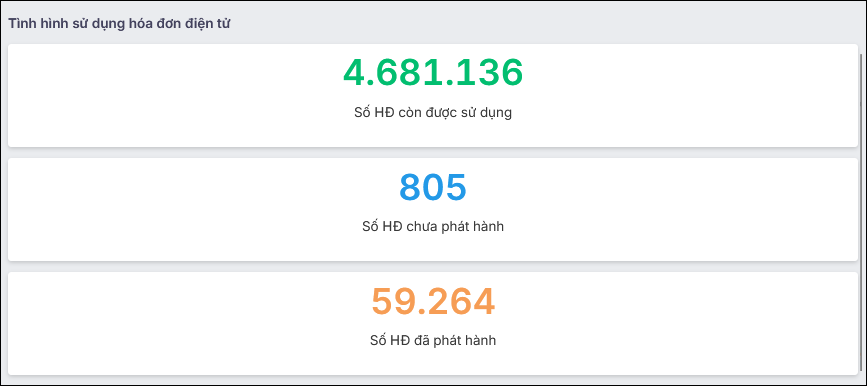
Task: Select the 'Số HĐ chưa phát hành' label
Action: (x=433, y=227)
